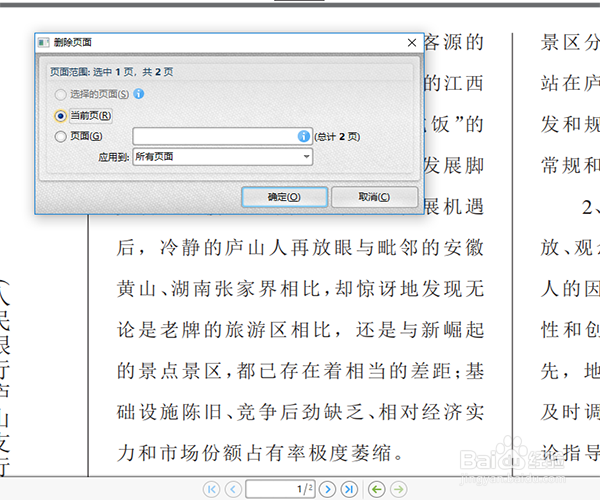Click the text 页面范围: 选中 1 页, 共 2 页
Screen dimensions: 600x500
pos(112,72)
